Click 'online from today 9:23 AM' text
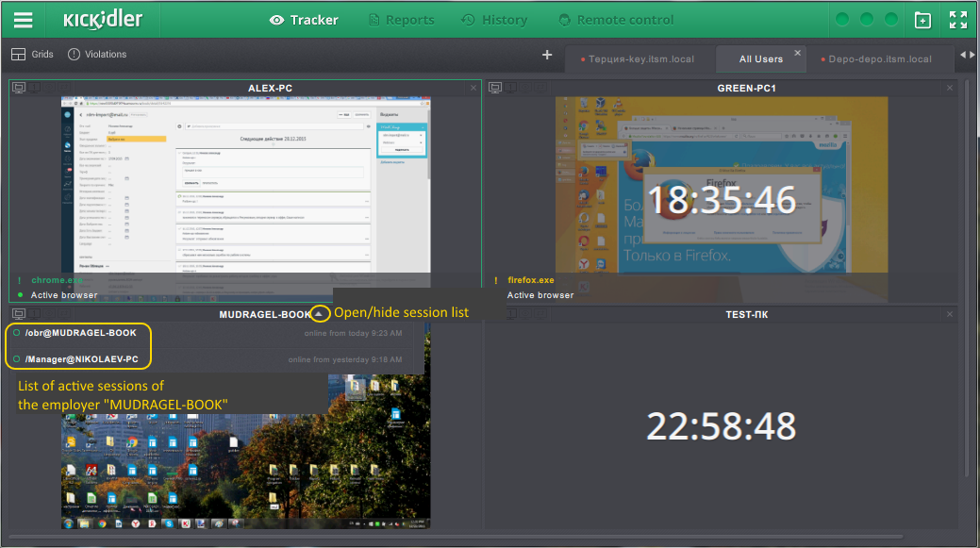 click(x=353, y=333)
